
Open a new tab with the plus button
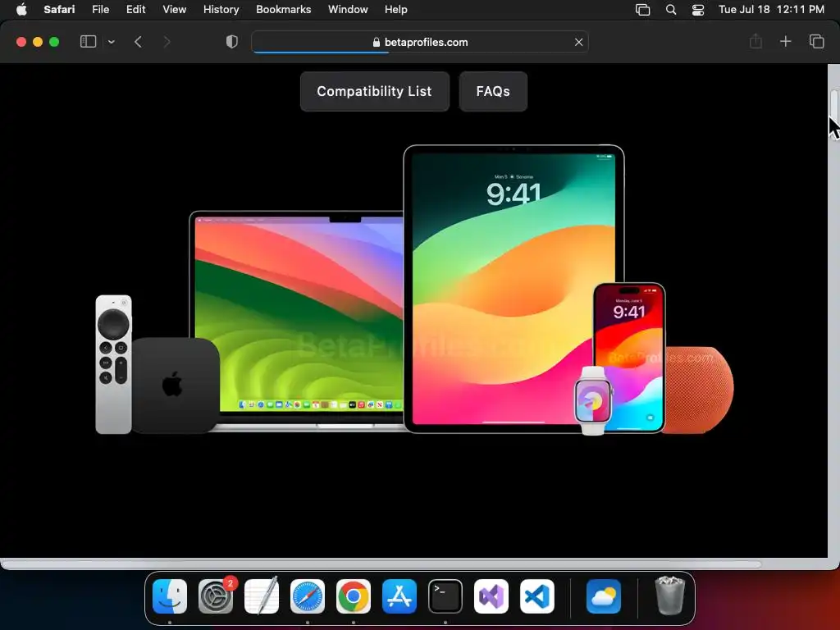785,41
